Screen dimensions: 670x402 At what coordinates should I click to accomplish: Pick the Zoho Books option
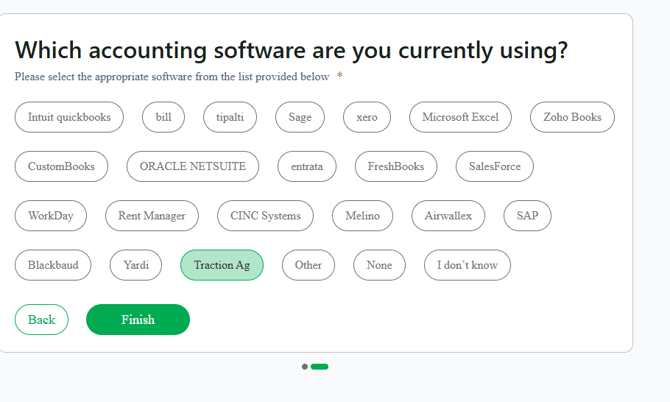click(572, 117)
